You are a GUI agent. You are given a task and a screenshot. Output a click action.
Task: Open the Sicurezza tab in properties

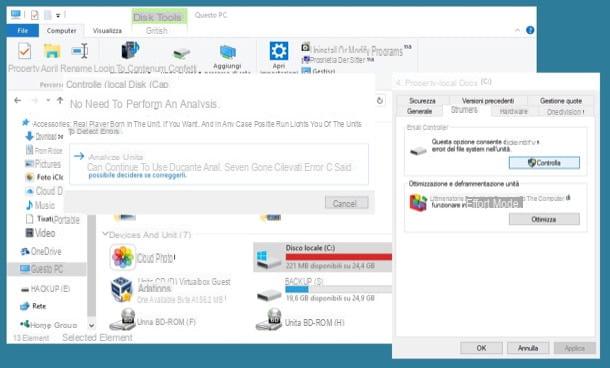coord(422,101)
